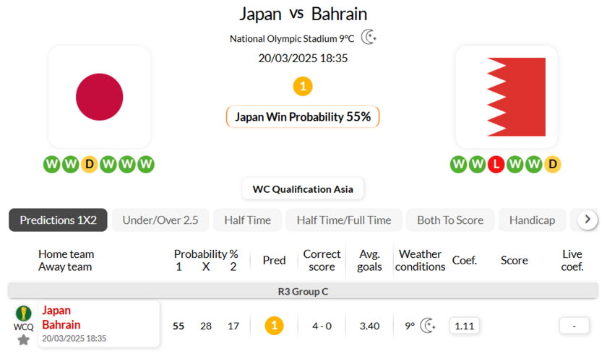Click Bahrain's red L form badge
Image resolution: width=607 pixels, height=364 pixels.
coord(496,164)
